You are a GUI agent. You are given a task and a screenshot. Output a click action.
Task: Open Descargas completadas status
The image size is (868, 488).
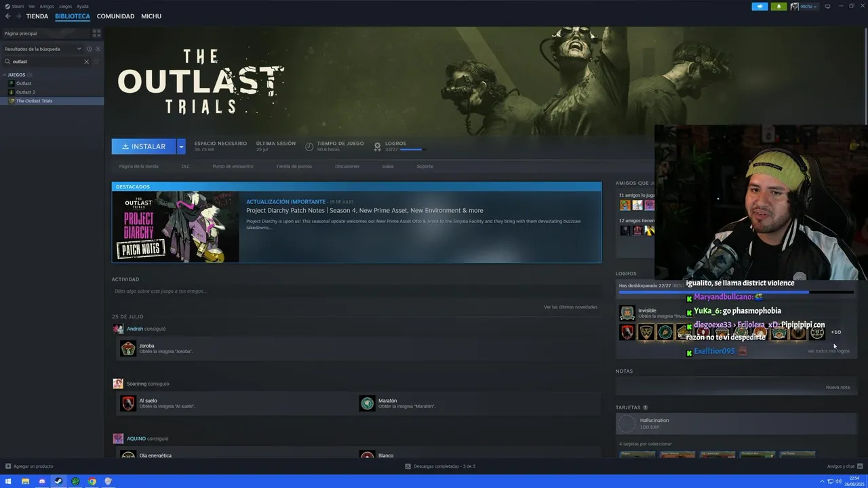[440, 466]
